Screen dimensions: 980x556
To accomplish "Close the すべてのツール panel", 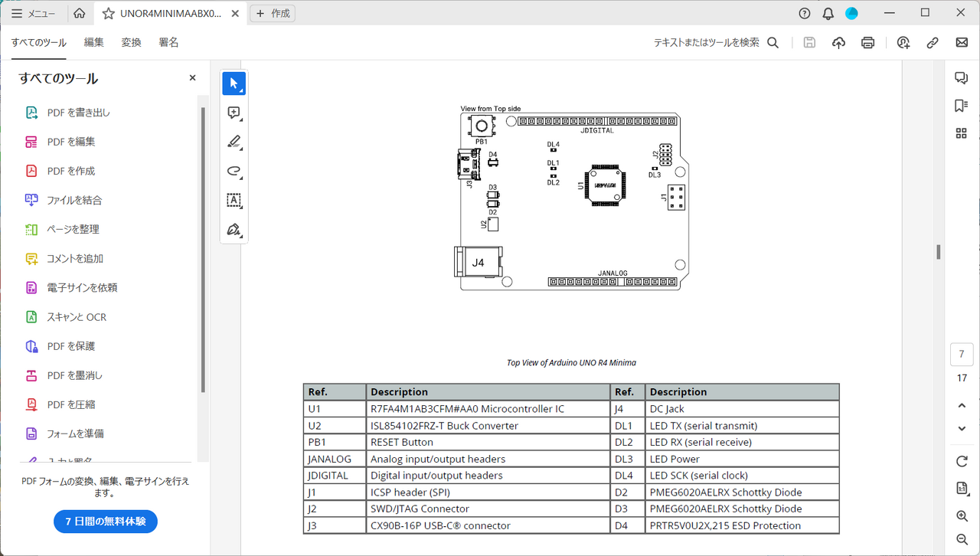I will pos(192,78).
